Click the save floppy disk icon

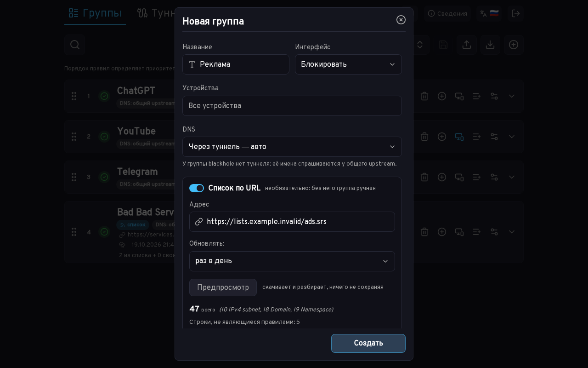pyautogui.click(x=443, y=45)
